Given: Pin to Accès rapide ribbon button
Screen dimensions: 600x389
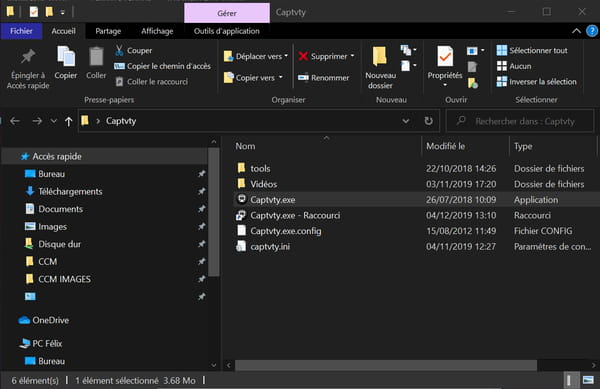Looking at the screenshot, I should pyautogui.click(x=28, y=69).
